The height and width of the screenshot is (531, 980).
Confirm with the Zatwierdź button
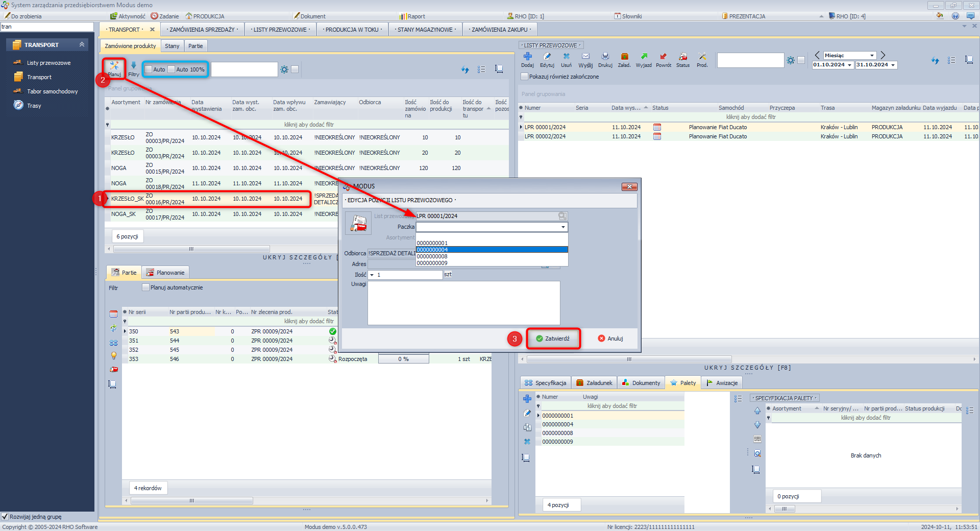[553, 339]
